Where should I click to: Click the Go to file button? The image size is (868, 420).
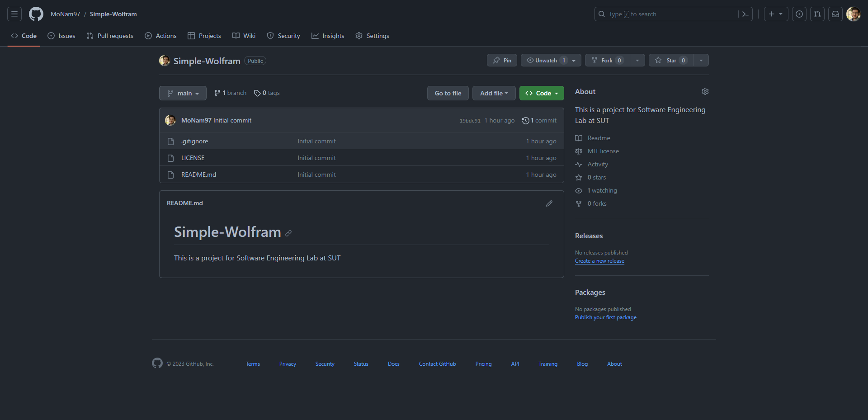[448, 93]
